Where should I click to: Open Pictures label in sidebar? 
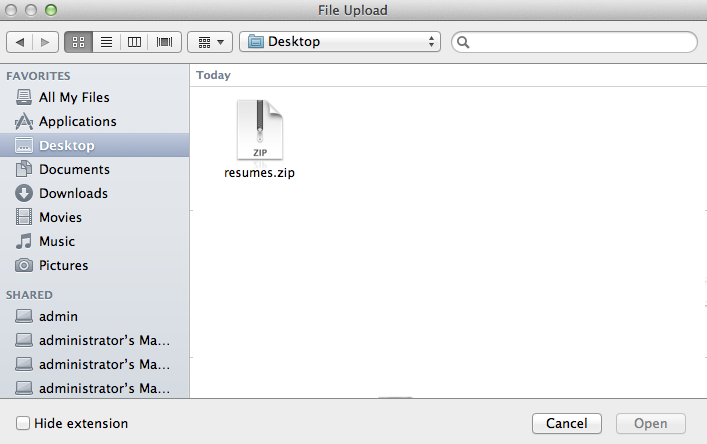pos(64,265)
